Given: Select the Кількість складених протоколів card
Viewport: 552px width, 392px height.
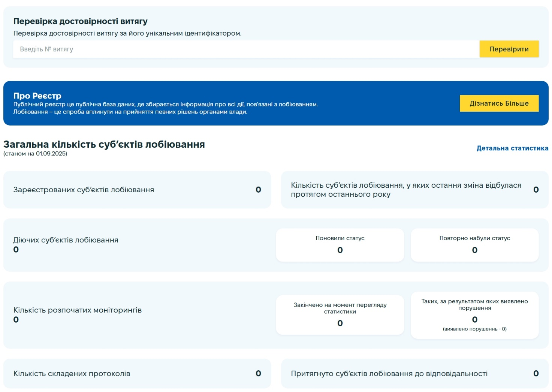Looking at the screenshot, I should (x=137, y=374).
